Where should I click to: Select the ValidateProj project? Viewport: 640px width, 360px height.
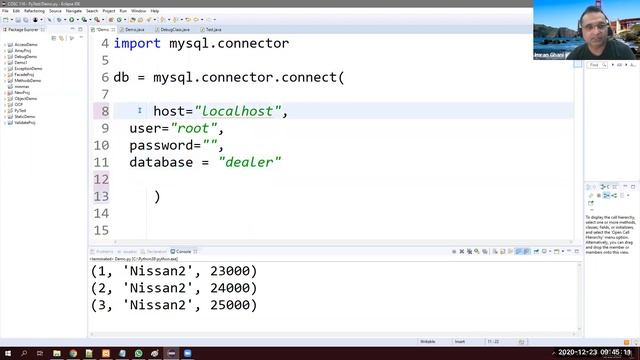[x=25, y=122]
